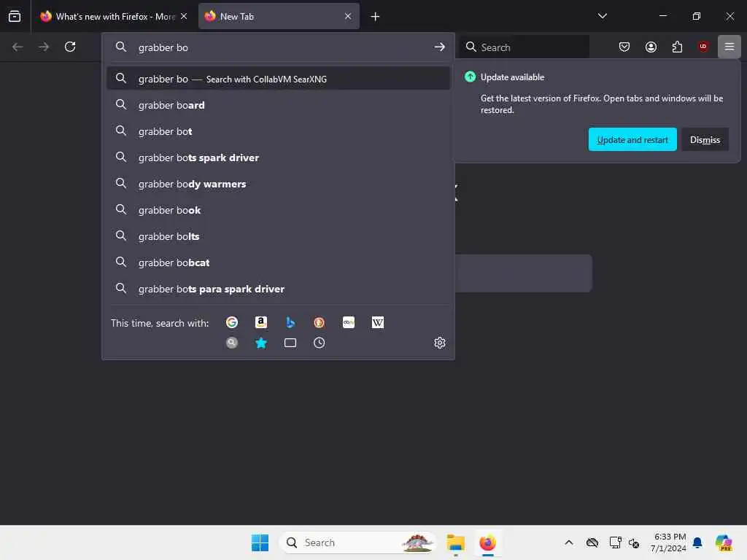Viewport: 747px width, 560px height.
Task: Choose the suggestion grabber book
Action: click(x=278, y=209)
